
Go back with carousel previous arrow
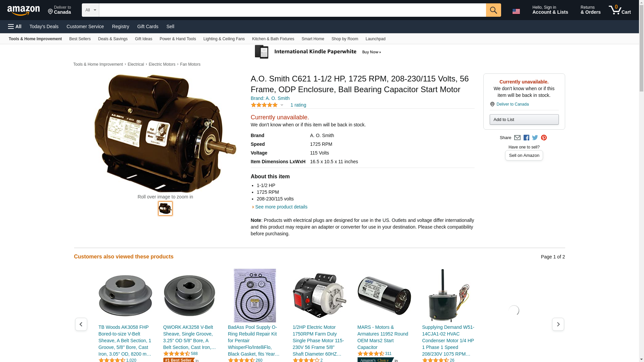coord(81,324)
